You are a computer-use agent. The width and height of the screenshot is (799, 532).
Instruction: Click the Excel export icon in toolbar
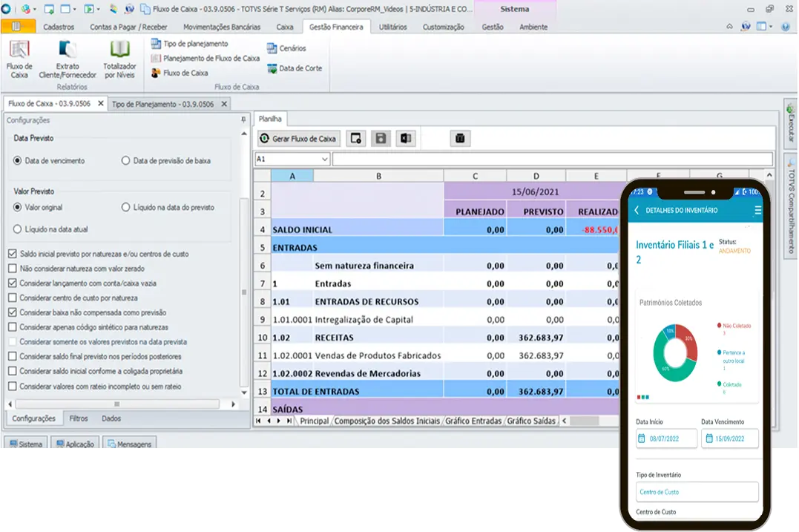click(406, 139)
